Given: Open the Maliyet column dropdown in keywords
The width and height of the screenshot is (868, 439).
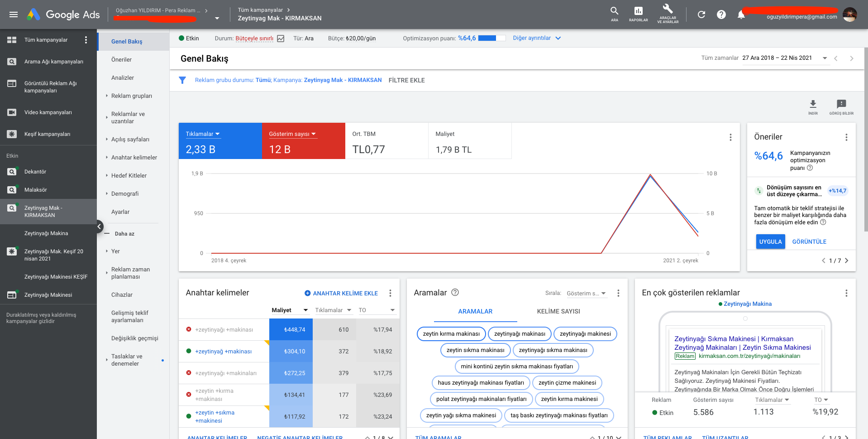Looking at the screenshot, I should 305,310.
